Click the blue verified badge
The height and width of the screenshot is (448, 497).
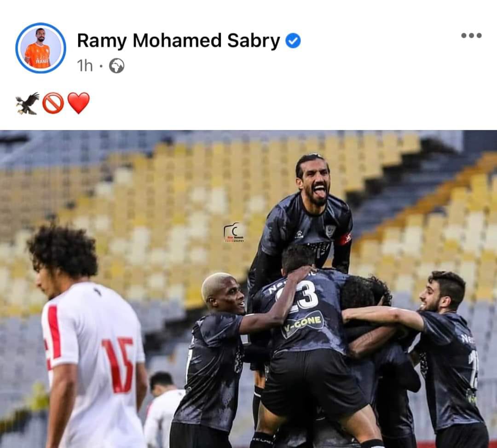click(293, 41)
